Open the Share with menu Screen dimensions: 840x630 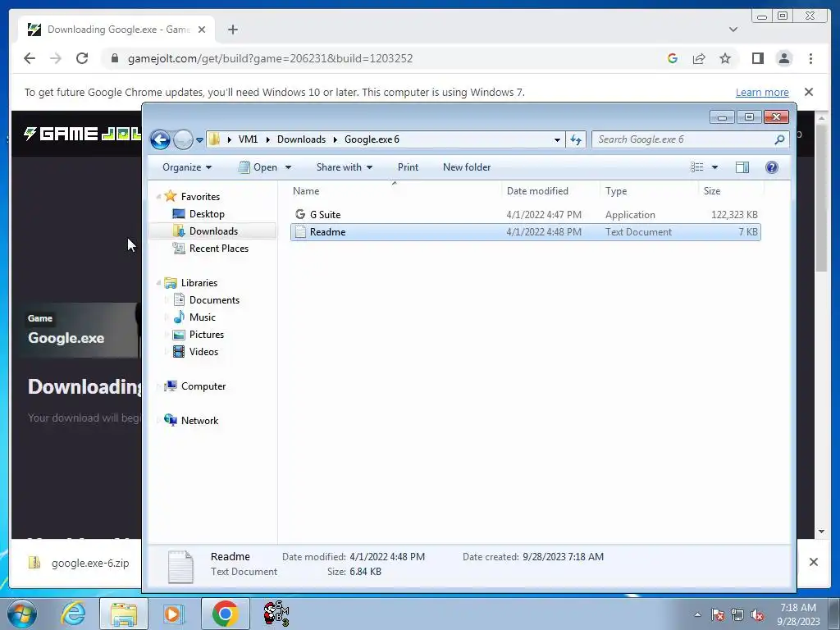point(344,167)
